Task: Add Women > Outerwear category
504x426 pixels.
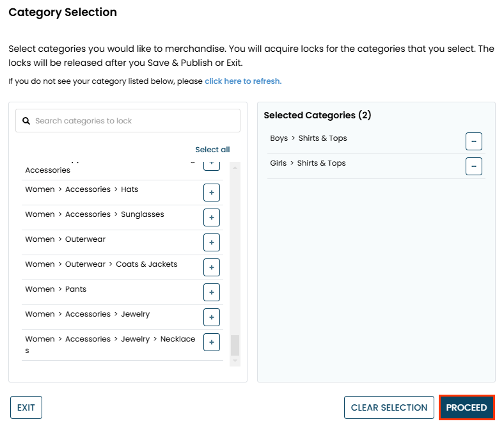Action: click(212, 242)
